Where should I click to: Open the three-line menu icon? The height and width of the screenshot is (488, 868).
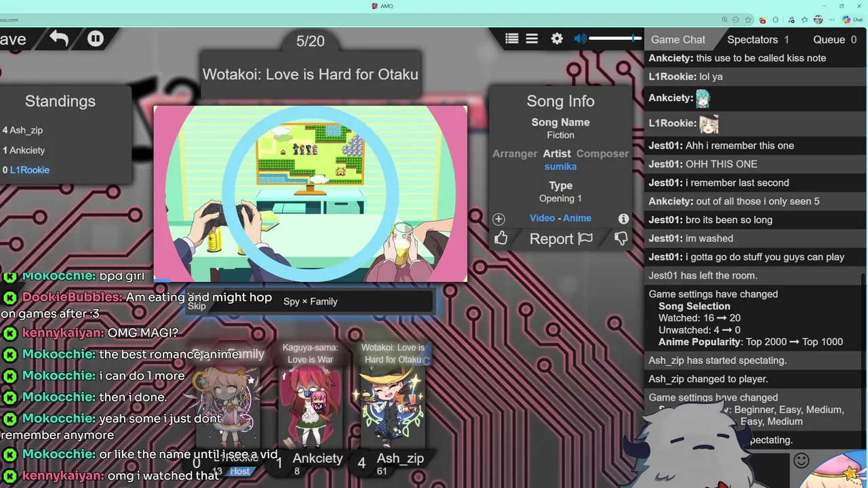click(x=532, y=39)
